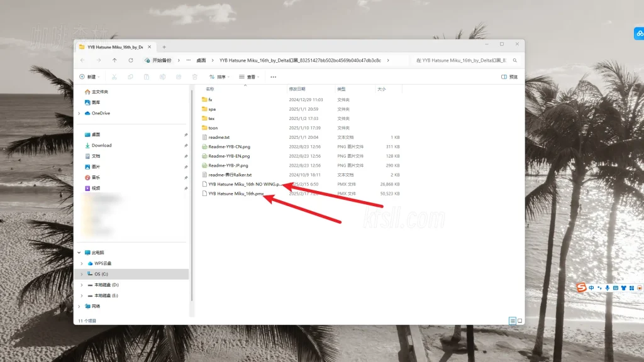The height and width of the screenshot is (362, 644).
Task: Click the Delete trash icon in toolbar
Action: pyautogui.click(x=195, y=77)
